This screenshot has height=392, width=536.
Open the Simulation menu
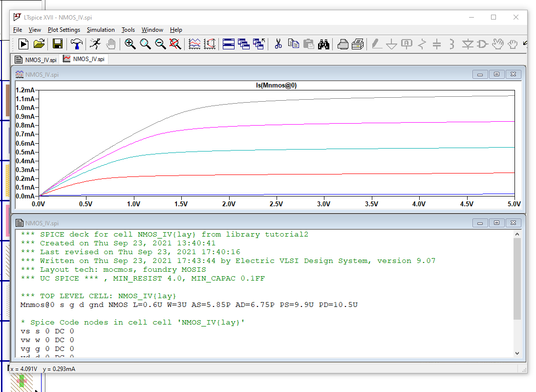tap(101, 30)
